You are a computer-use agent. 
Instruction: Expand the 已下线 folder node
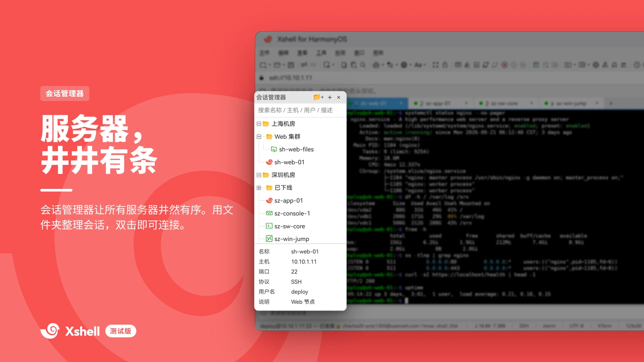click(259, 188)
